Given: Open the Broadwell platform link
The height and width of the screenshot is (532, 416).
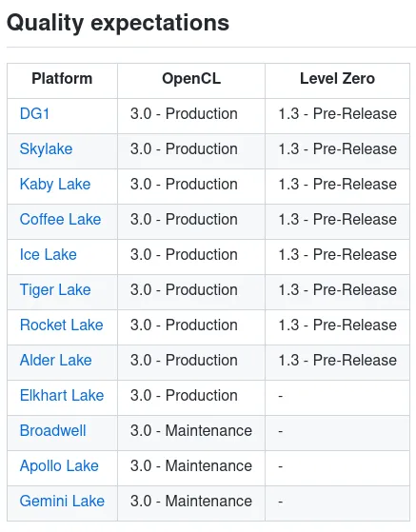Looking at the screenshot, I should pos(52,431).
